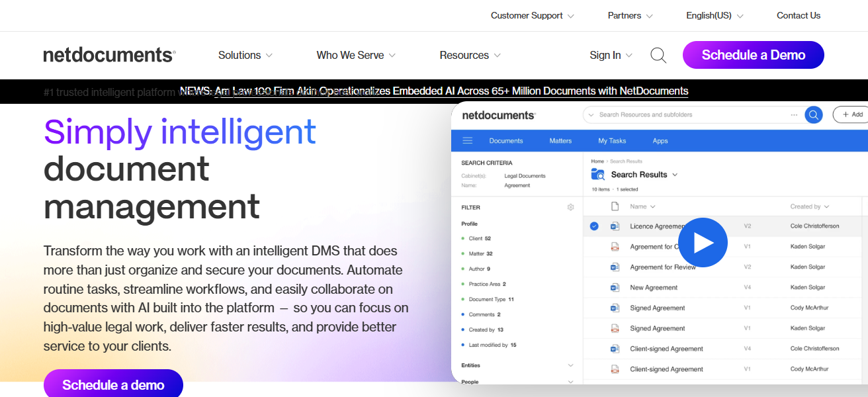Click Cole Christofferson in the Licence Agreement row
Image resolution: width=868 pixels, height=397 pixels.
pos(814,226)
